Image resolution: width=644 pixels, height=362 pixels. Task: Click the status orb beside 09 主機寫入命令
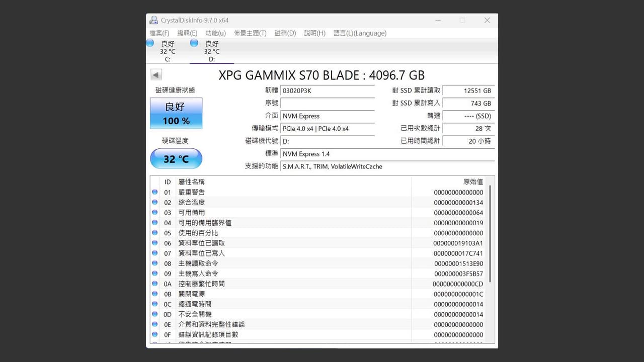[154, 274]
